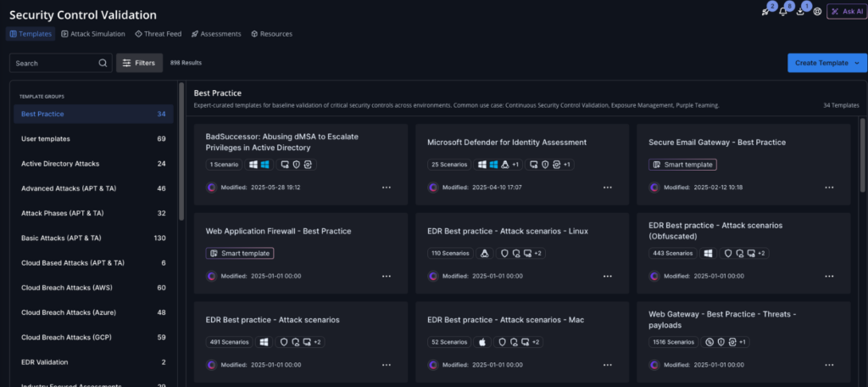Select the User templates group

pos(93,138)
